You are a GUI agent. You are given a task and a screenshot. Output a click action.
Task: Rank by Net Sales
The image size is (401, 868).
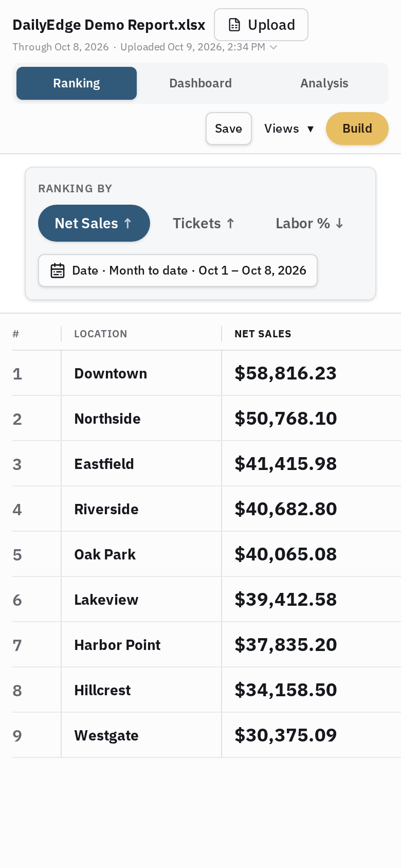pos(94,223)
